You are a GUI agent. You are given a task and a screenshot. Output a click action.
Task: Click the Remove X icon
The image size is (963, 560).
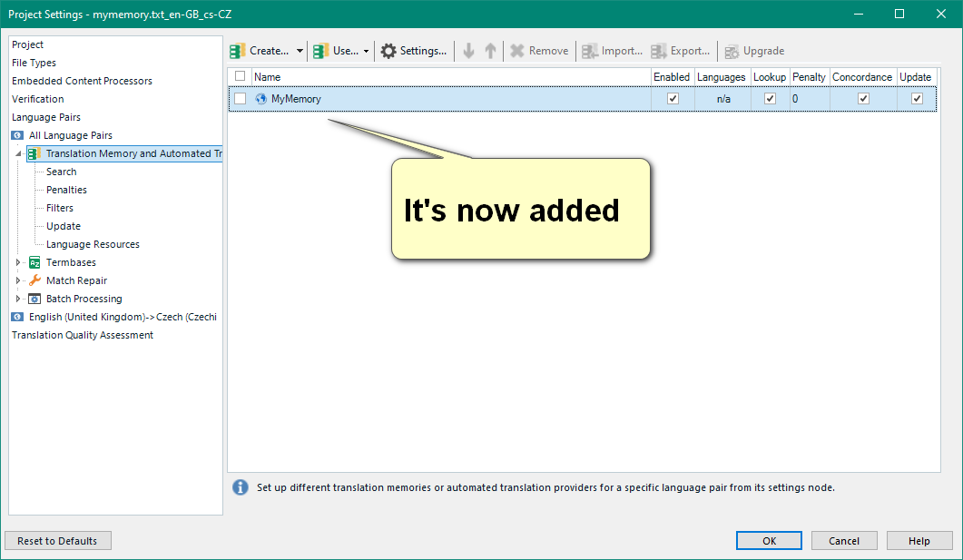[x=517, y=51]
